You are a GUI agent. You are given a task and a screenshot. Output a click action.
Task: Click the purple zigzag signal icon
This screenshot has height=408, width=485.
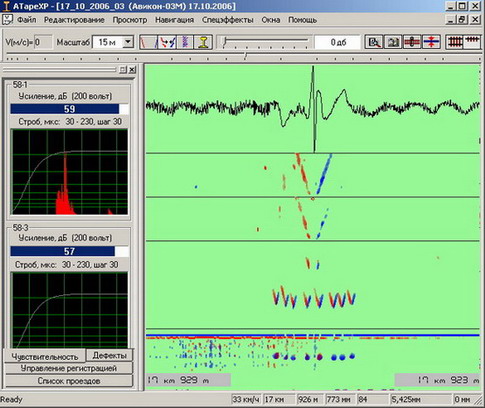(185, 42)
